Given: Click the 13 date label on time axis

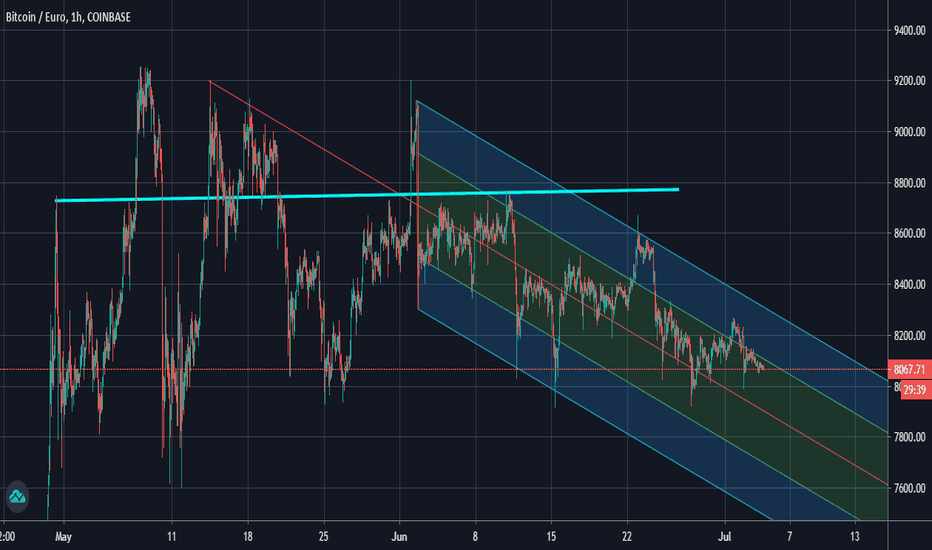Looking at the screenshot, I should pos(854,536).
